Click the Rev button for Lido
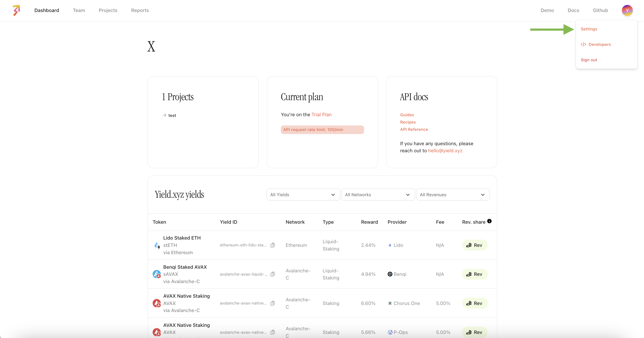This screenshot has width=644, height=338. (474, 245)
